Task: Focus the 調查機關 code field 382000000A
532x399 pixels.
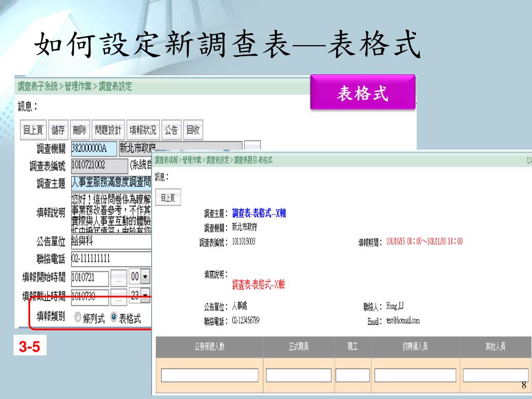Action: tap(94, 149)
